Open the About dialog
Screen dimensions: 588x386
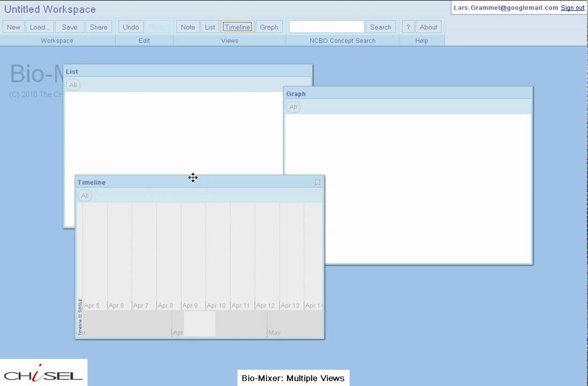[x=428, y=27]
